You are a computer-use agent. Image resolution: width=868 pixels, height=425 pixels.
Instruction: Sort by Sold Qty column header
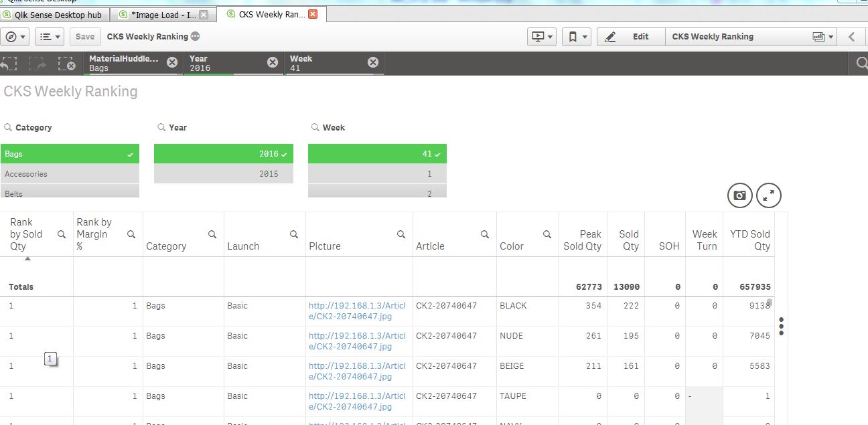tap(628, 240)
